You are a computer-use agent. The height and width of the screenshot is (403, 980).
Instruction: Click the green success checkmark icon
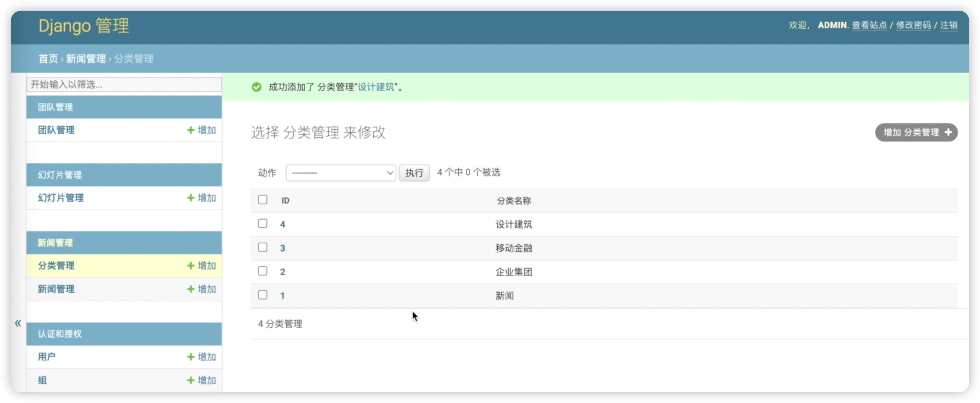point(256,87)
